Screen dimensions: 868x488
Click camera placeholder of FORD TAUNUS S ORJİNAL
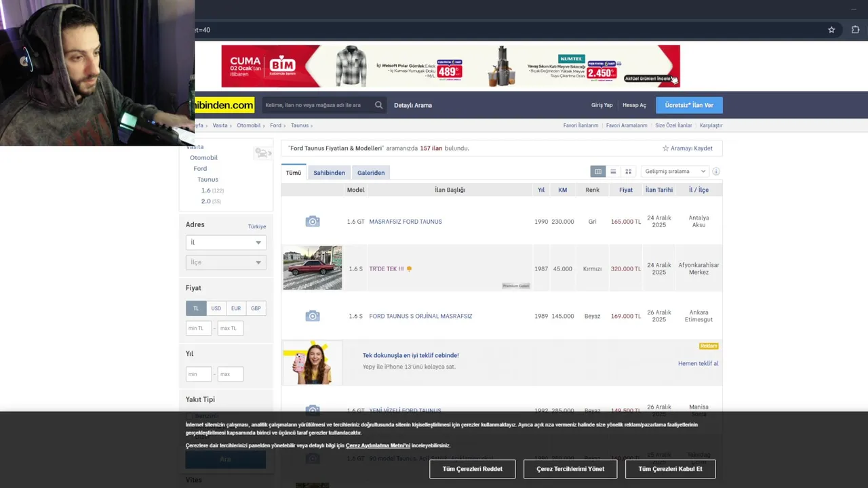pos(312,316)
